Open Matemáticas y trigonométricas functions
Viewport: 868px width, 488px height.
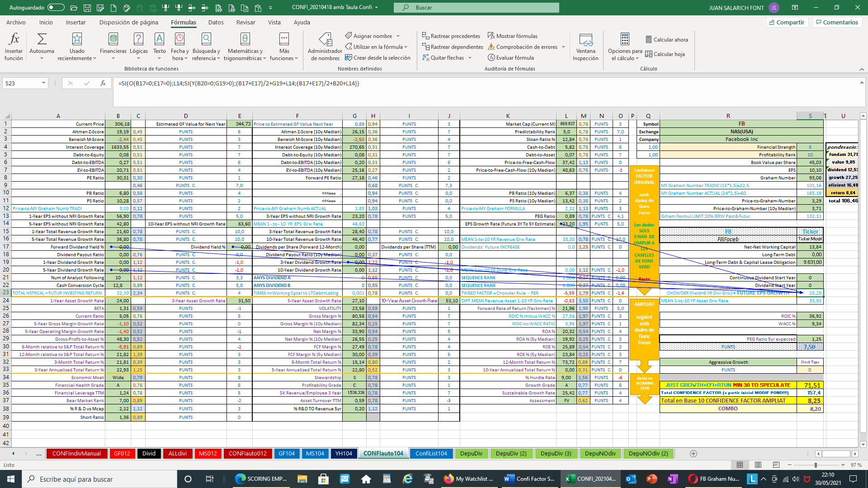tap(245, 46)
